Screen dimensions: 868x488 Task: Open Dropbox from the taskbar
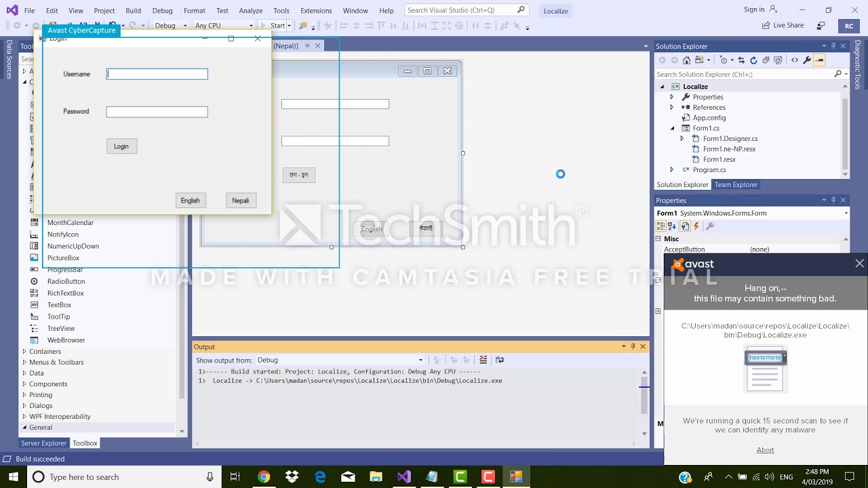point(292,476)
